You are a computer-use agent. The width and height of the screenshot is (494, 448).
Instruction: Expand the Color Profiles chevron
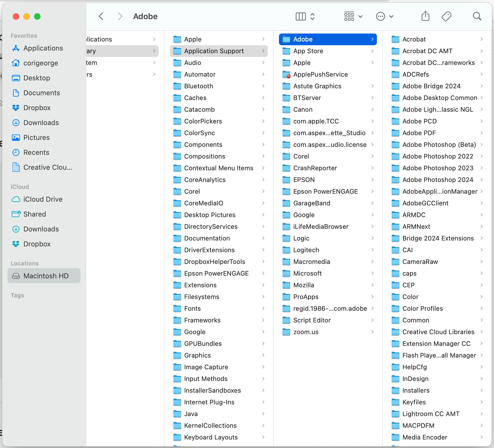[x=481, y=309]
